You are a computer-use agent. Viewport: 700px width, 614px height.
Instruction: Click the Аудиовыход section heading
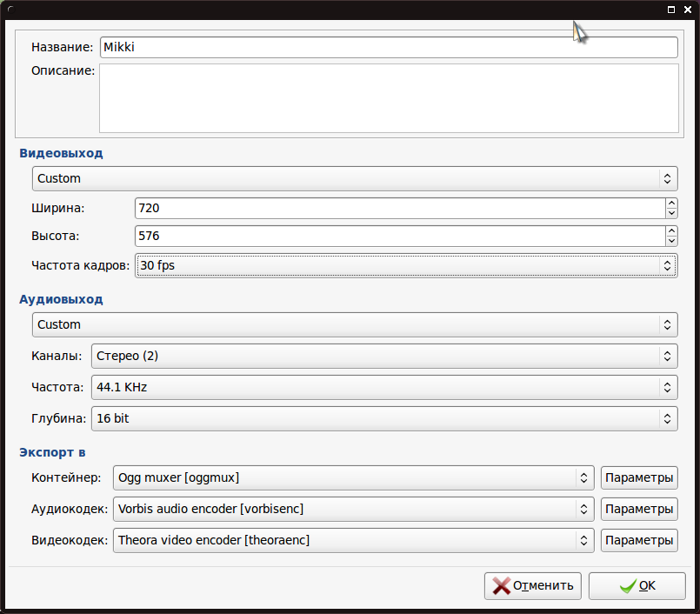pyautogui.click(x=61, y=299)
